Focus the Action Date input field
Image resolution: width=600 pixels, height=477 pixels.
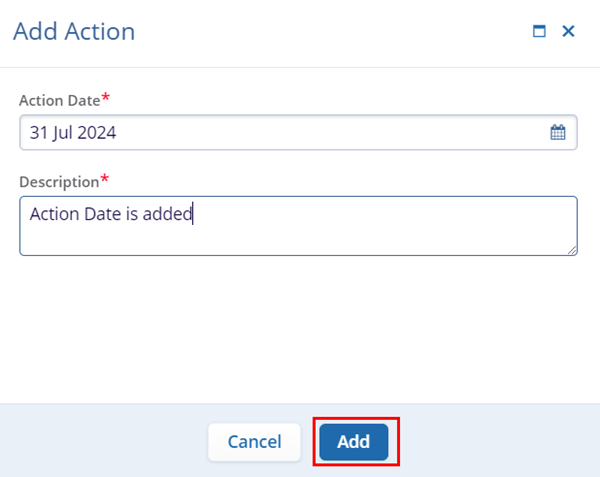(x=280, y=132)
